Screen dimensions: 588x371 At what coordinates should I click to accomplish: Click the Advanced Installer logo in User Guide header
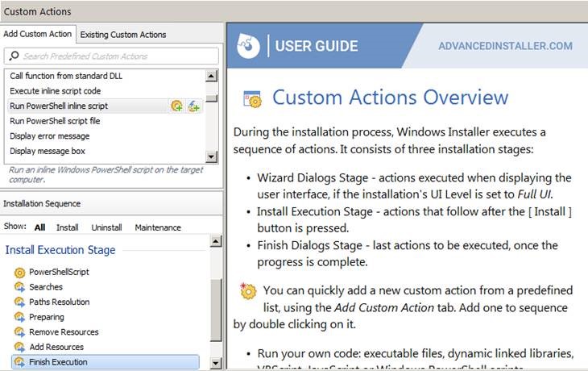(248, 46)
